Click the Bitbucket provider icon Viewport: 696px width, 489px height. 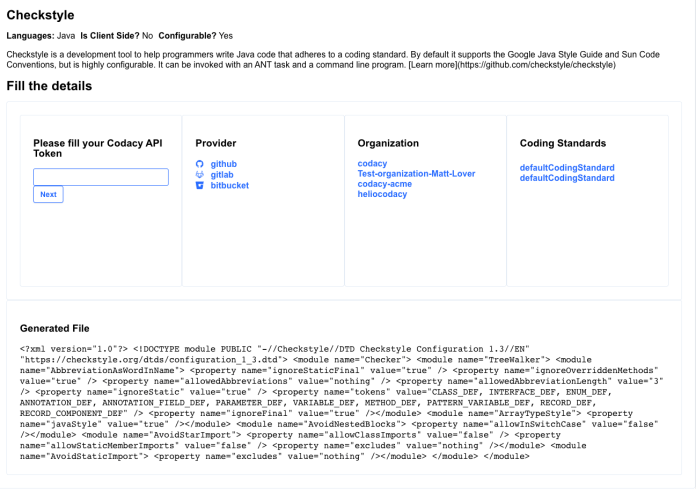pos(200,185)
